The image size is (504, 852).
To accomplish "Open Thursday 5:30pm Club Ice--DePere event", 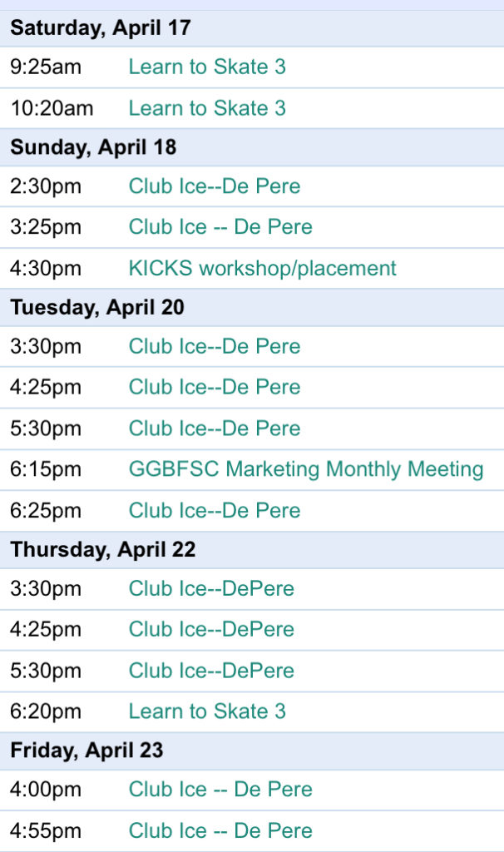I will point(211,671).
